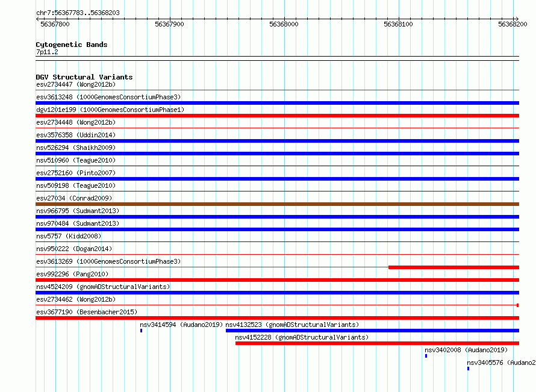Click the nsv966795 blue variant bar

click(x=277, y=217)
